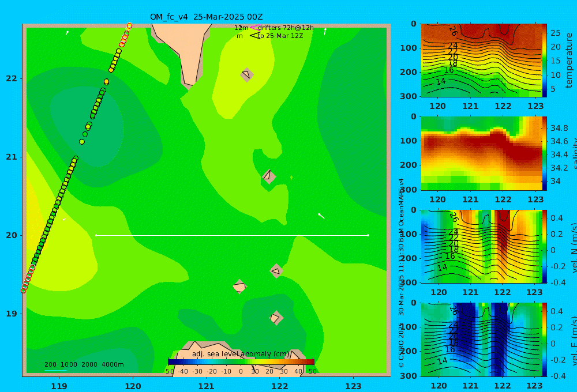Click the white arrow near top-left map corner
Screen dimensions: 577x392
click(x=68, y=33)
